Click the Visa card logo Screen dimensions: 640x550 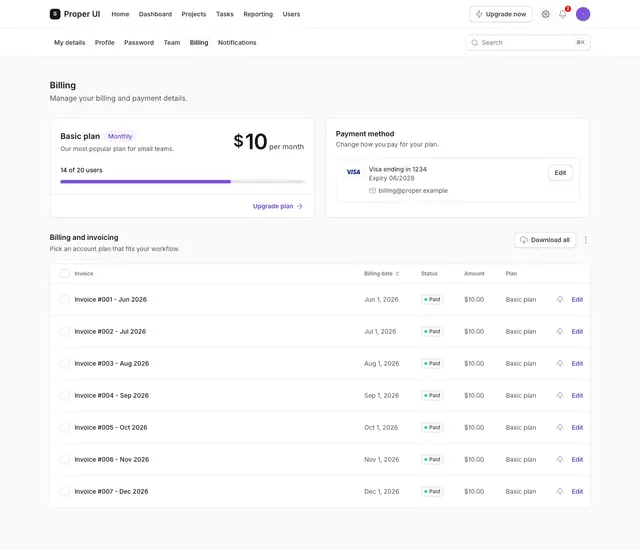pyautogui.click(x=353, y=172)
